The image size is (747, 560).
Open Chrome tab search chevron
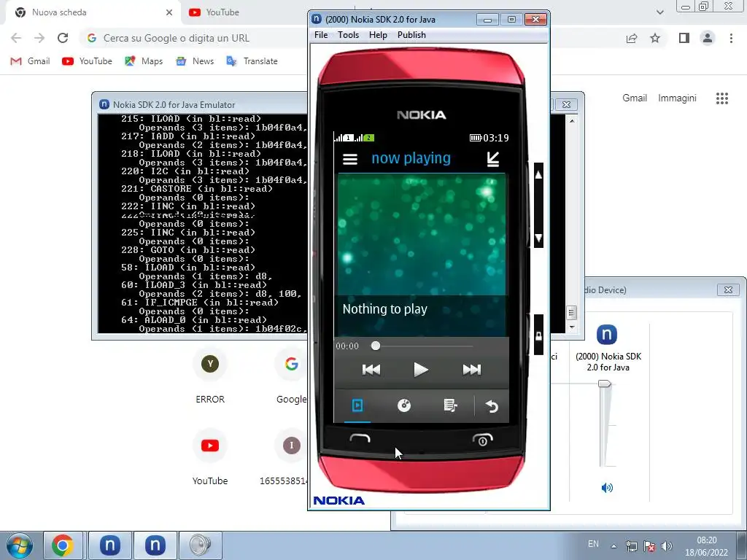pyautogui.click(x=659, y=12)
